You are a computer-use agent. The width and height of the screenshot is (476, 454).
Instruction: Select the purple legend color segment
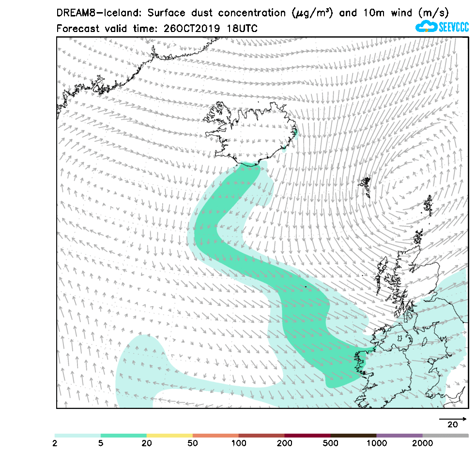(399, 436)
